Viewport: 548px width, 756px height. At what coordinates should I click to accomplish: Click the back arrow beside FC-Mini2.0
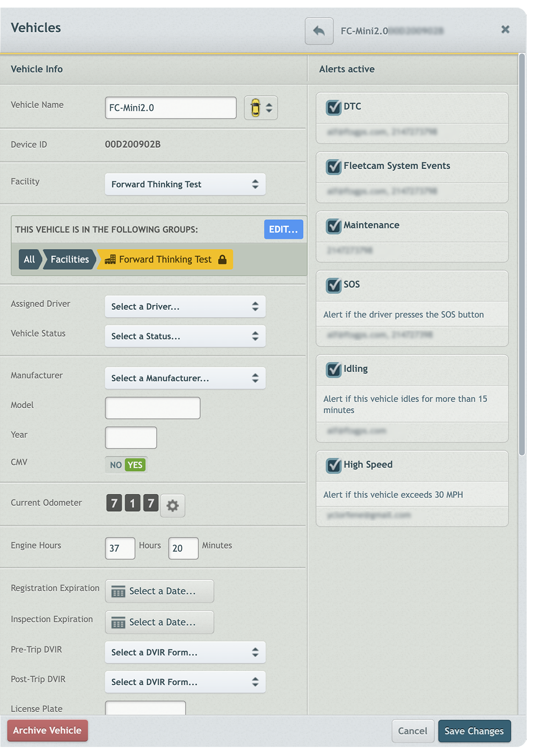[319, 30]
